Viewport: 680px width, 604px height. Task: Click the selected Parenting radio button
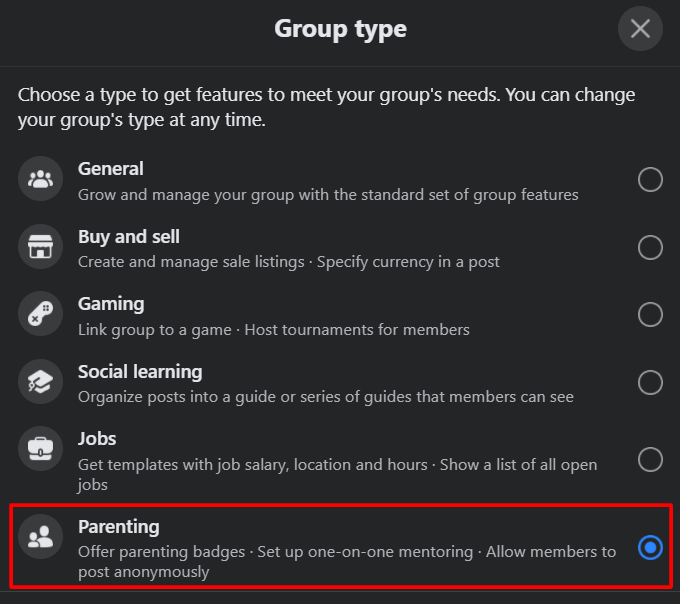click(650, 547)
